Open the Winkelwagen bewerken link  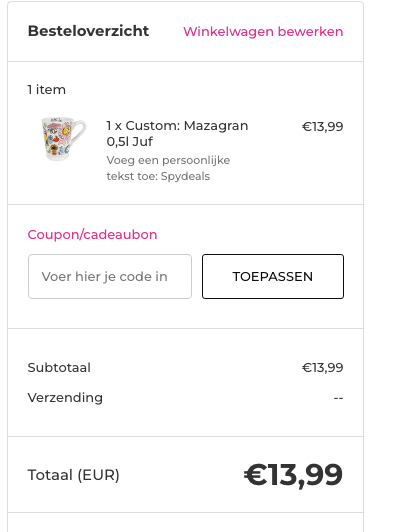point(263,32)
